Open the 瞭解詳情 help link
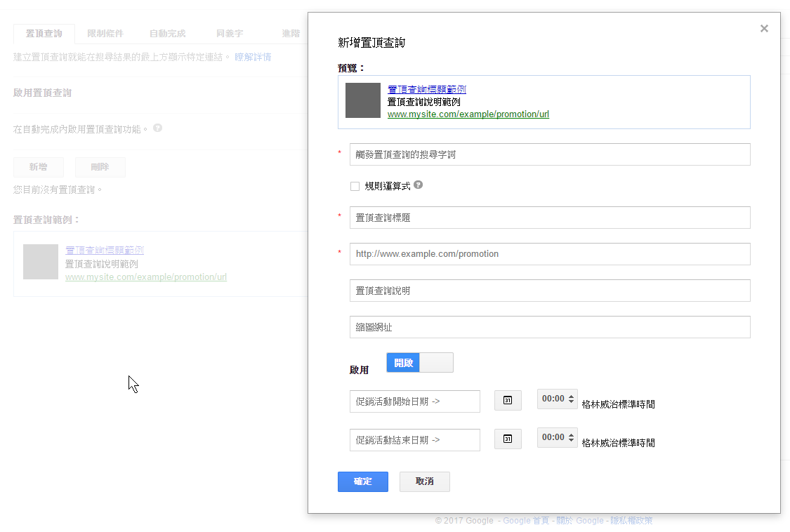This screenshot has width=790, height=532. (252, 56)
